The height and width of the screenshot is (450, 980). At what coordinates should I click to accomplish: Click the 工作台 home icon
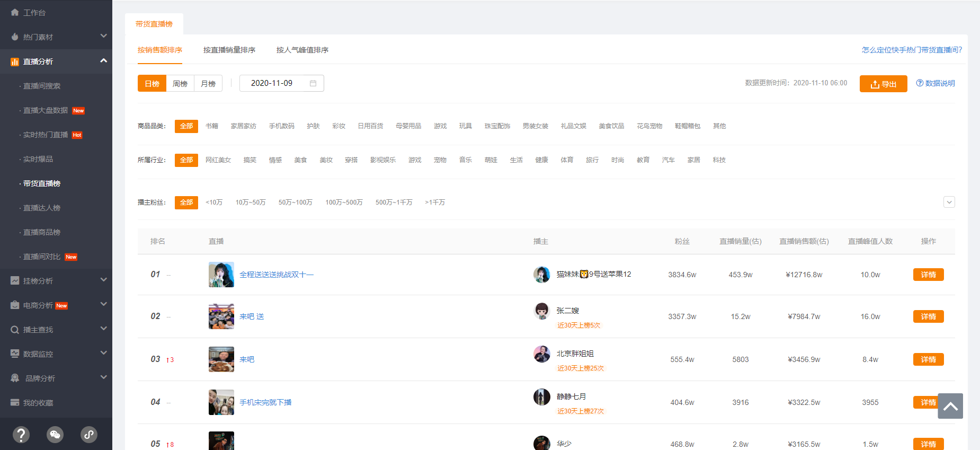tap(15, 12)
